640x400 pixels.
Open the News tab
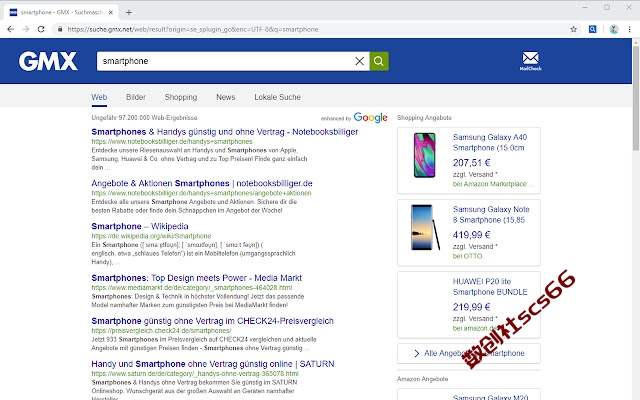pos(226,97)
